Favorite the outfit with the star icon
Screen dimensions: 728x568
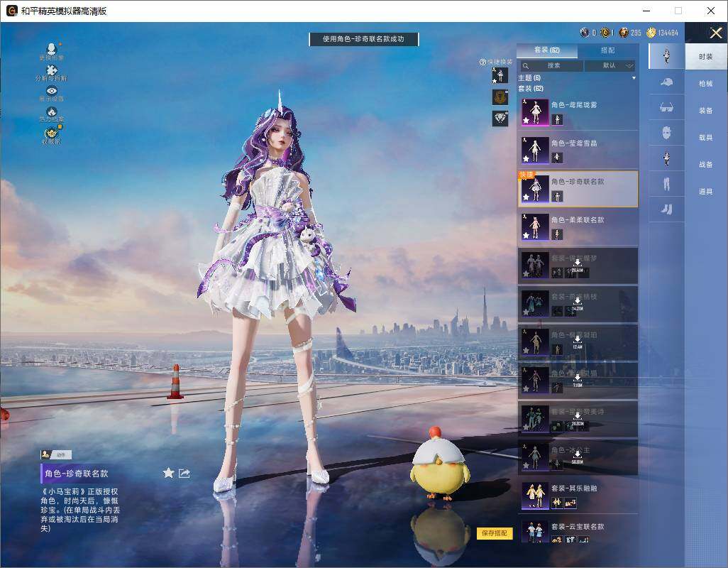click(x=168, y=474)
